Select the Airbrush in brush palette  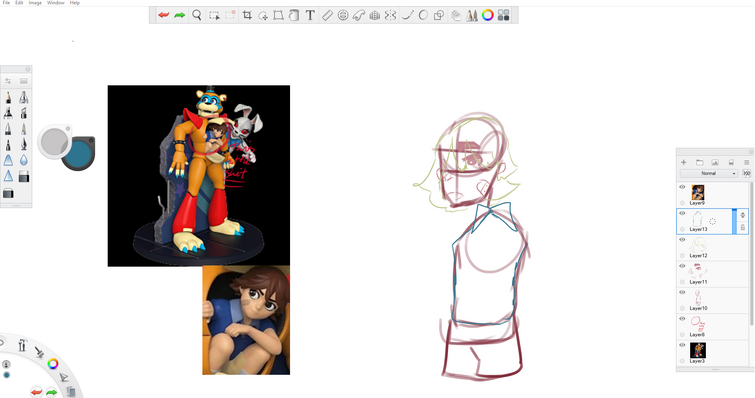click(24, 98)
